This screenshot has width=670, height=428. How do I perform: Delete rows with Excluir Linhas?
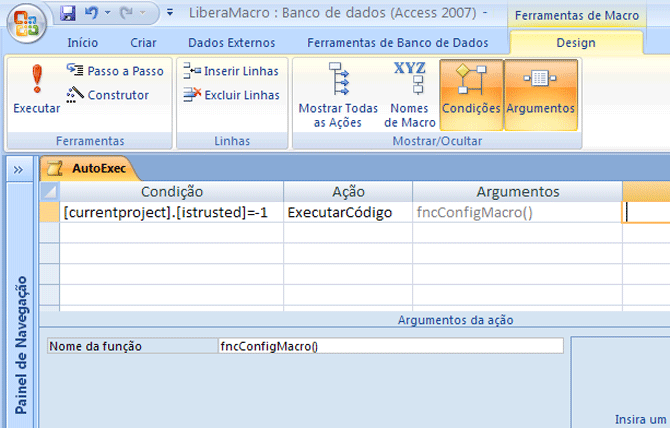coord(231,95)
